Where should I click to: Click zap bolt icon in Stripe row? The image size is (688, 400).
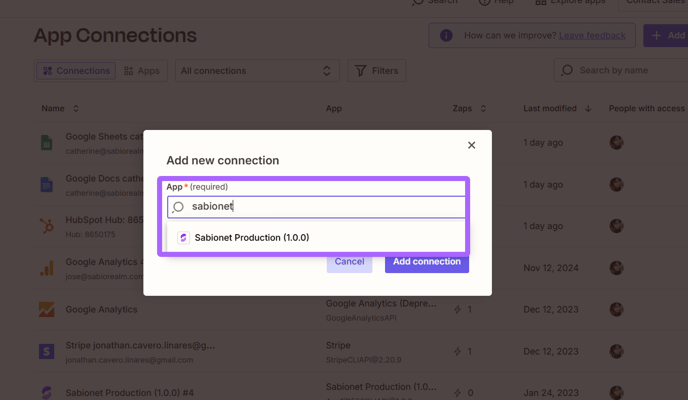pos(458,351)
